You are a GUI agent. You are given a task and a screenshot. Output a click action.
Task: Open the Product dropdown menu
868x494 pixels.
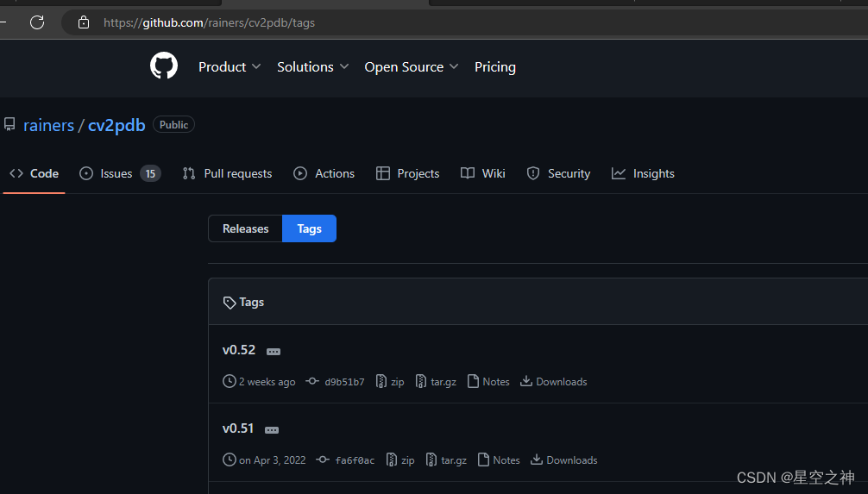tap(230, 67)
